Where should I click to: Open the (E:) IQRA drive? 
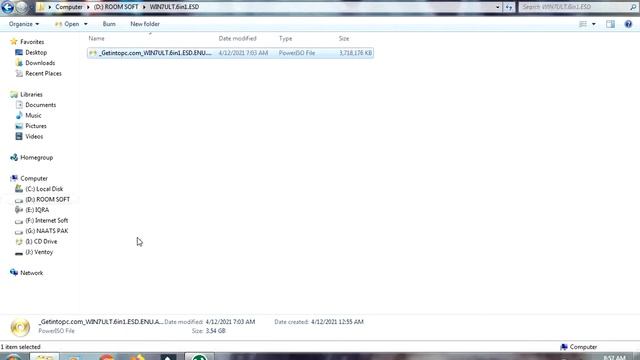[37, 210]
